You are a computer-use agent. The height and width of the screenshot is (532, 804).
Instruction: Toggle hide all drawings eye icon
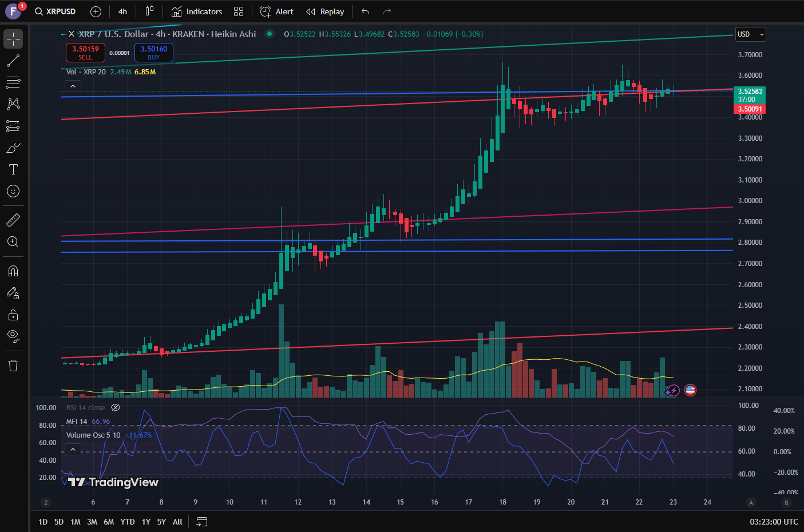tap(13, 335)
